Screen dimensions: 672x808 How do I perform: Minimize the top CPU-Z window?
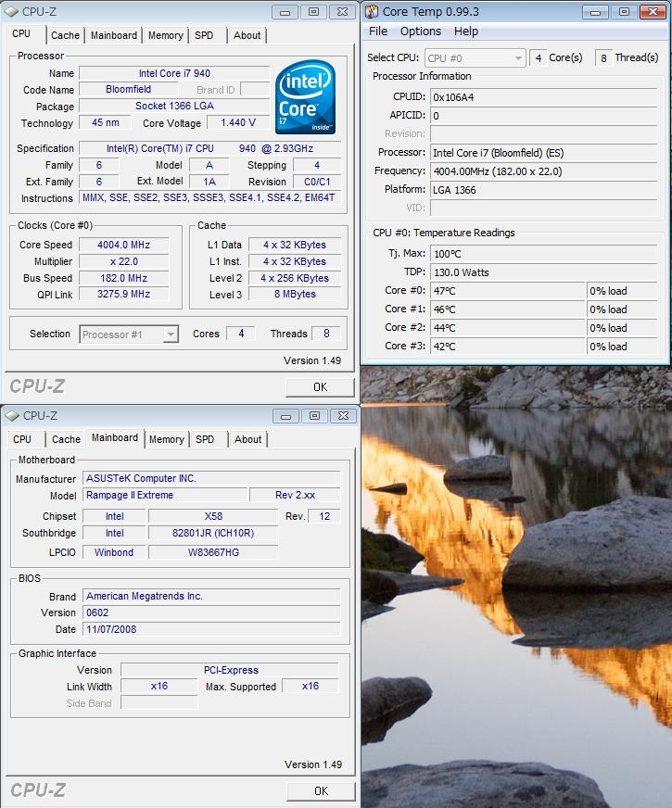(x=285, y=11)
